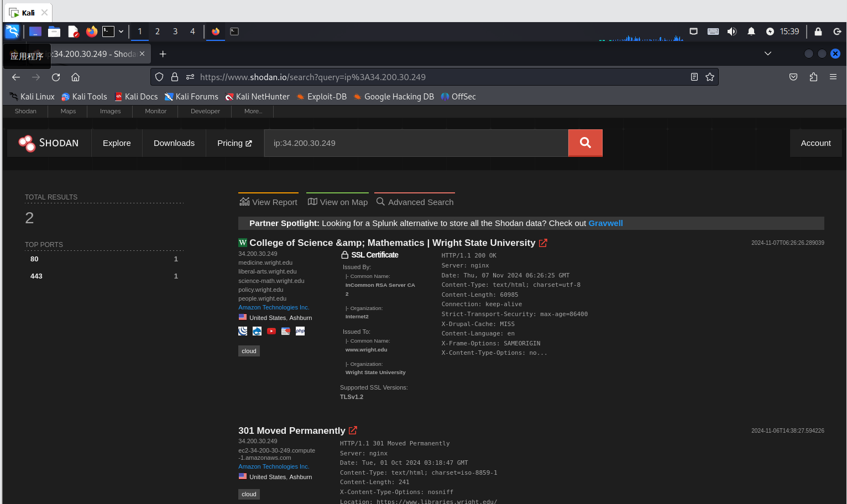Click the site security padlock icon

(175, 77)
